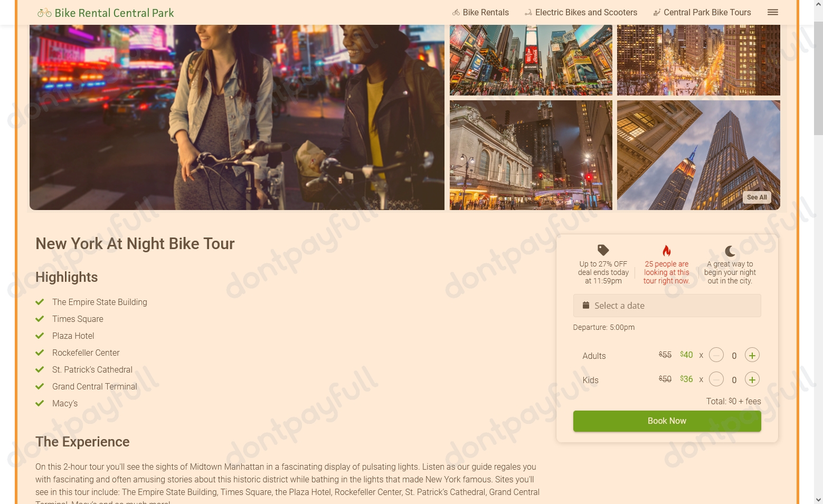View the Grand Central Terminal photo
Screen dimensions: 823x504
(531, 155)
